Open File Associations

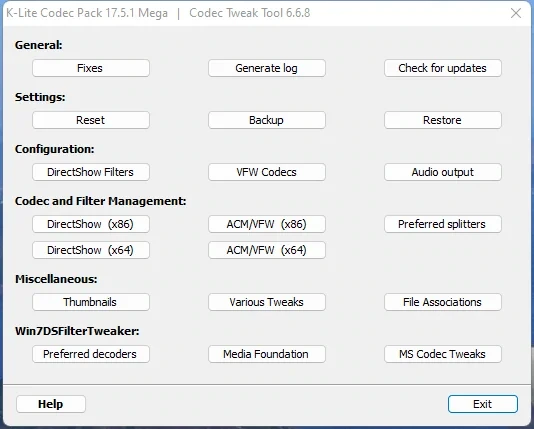[x=443, y=302]
